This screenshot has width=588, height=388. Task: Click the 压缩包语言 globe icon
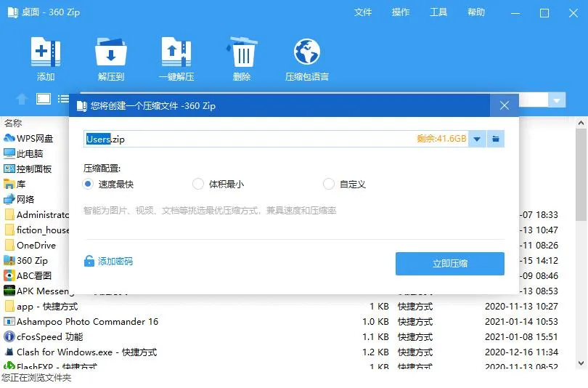coord(307,52)
